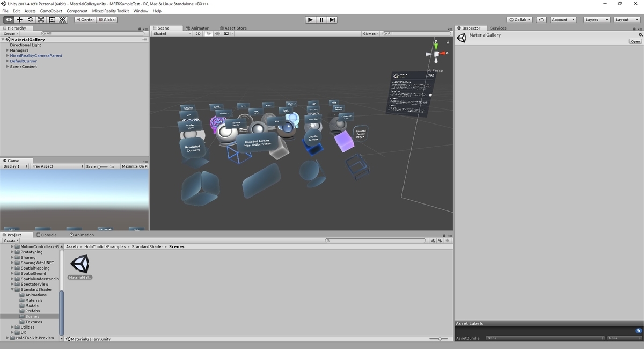Select the Prefabs folder in Project tree

click(x=32, y=311)
